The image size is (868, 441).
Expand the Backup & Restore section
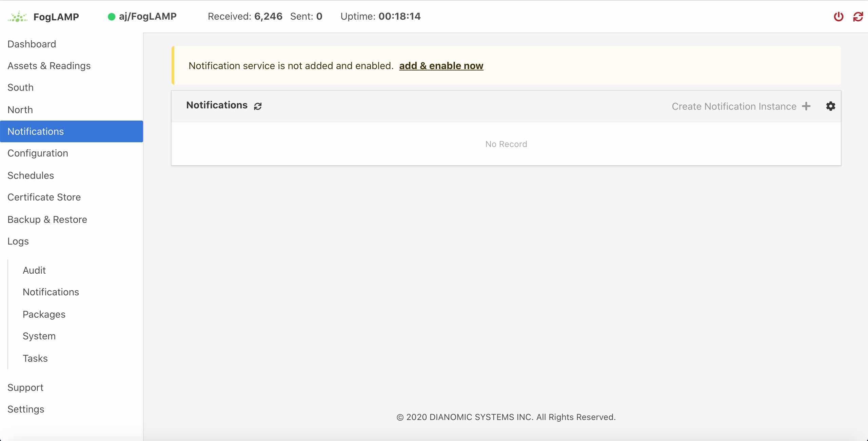[x=47, y=219]
